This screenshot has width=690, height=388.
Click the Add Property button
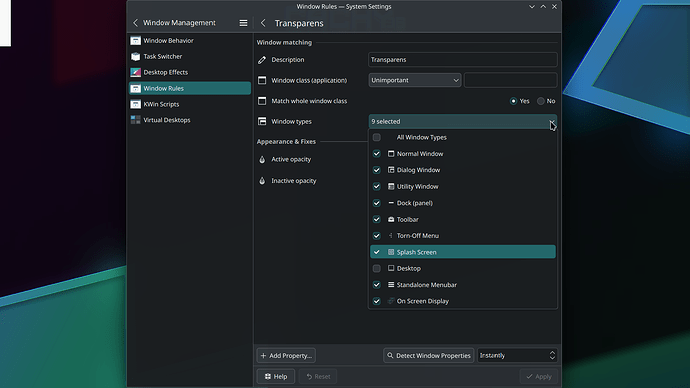[286, 355]
